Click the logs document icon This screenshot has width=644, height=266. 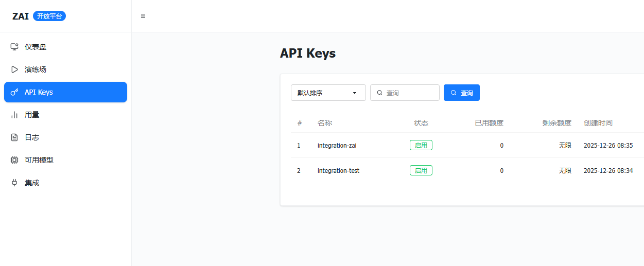point(14,137)
